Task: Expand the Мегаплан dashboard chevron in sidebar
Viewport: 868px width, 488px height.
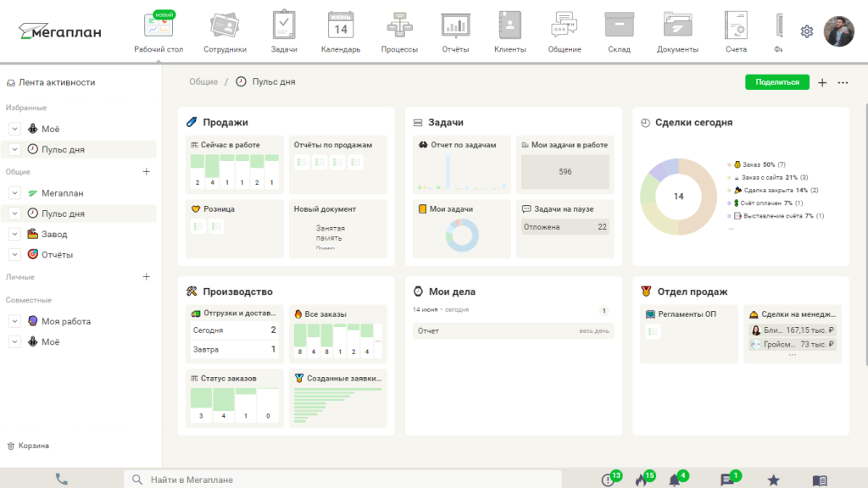Action: (13, 192)
